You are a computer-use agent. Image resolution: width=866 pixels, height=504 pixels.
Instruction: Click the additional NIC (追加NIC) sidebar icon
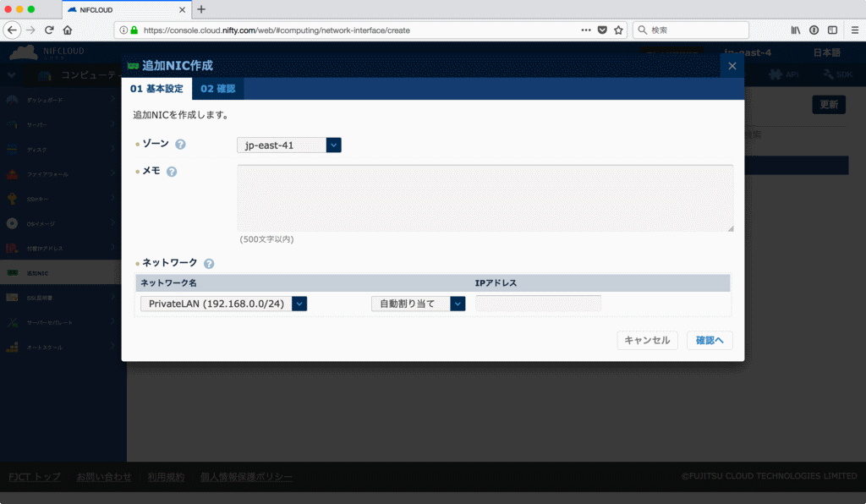(12, 272)
